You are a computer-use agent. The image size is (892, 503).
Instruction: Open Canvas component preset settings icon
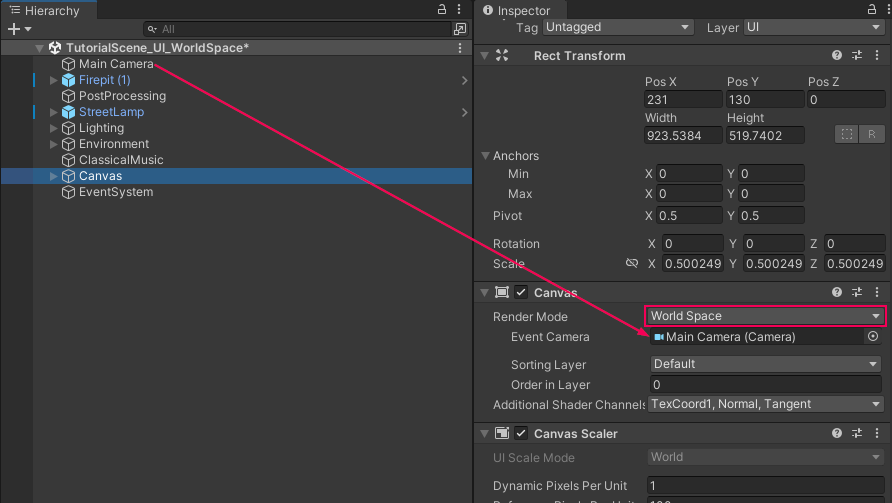[x=857, y=293]
